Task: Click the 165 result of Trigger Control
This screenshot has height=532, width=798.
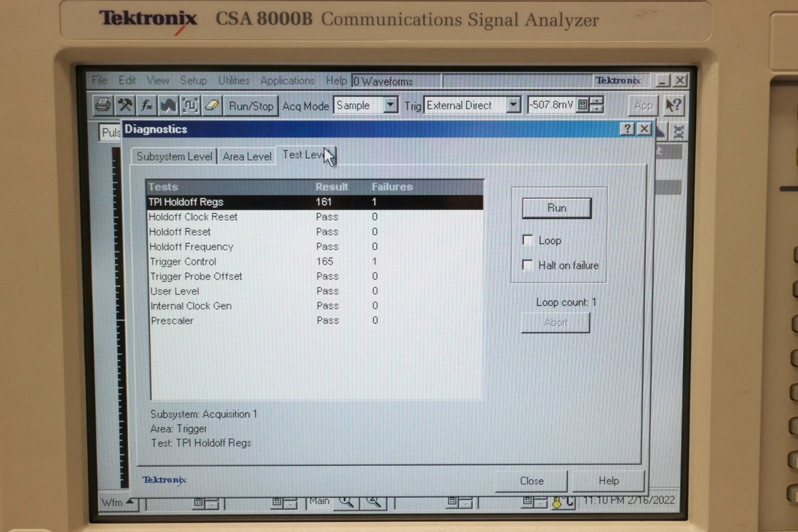Action: tap(325, 261)
